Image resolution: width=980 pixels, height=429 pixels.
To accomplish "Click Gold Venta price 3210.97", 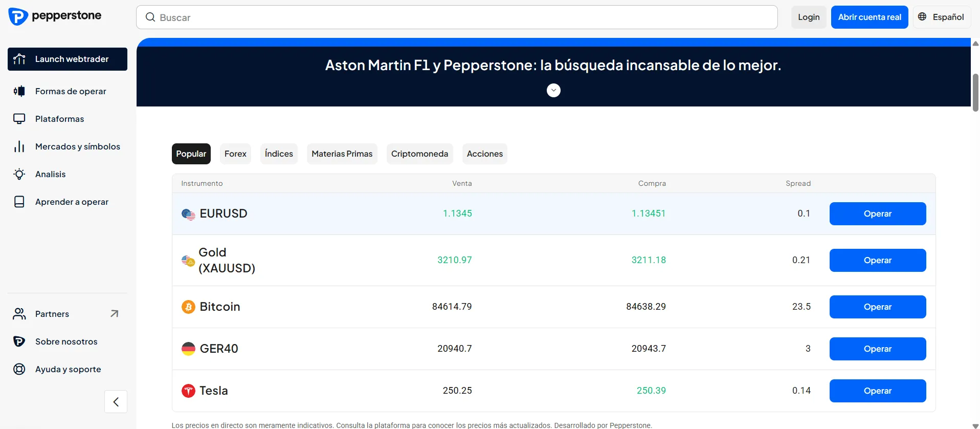I will 455,260.
